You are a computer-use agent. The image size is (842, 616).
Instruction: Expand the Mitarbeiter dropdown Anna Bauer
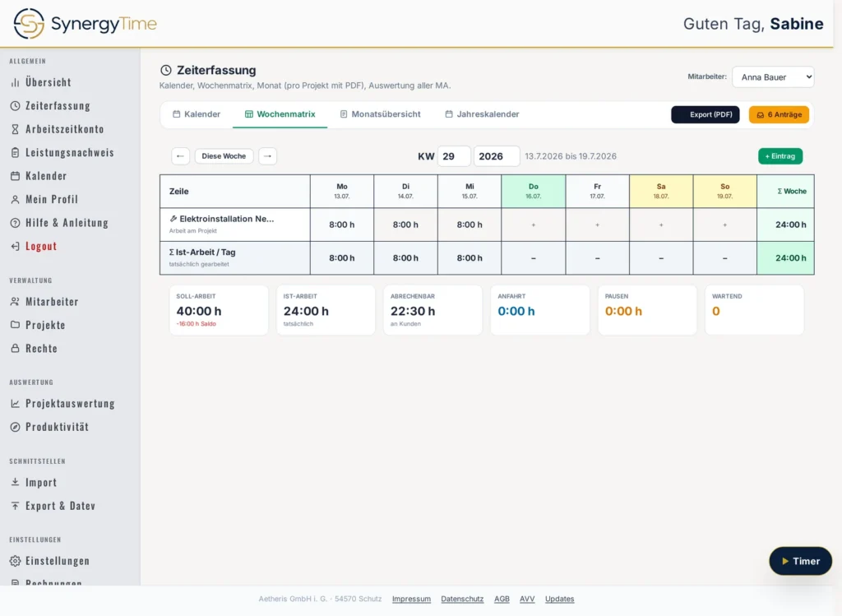(x=773, y=76)
